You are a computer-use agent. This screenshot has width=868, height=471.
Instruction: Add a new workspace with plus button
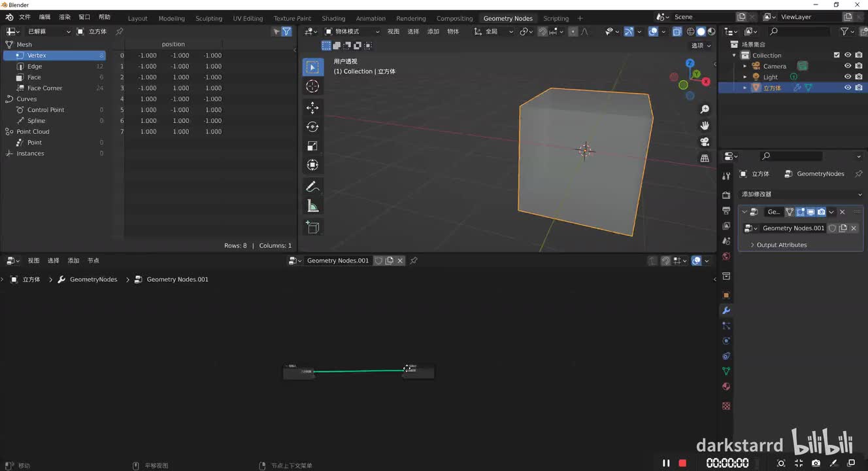coord(580,18)
